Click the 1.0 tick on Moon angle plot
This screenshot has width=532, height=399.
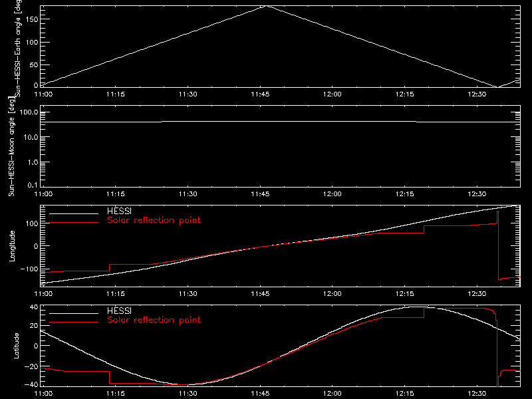point(33,162)
